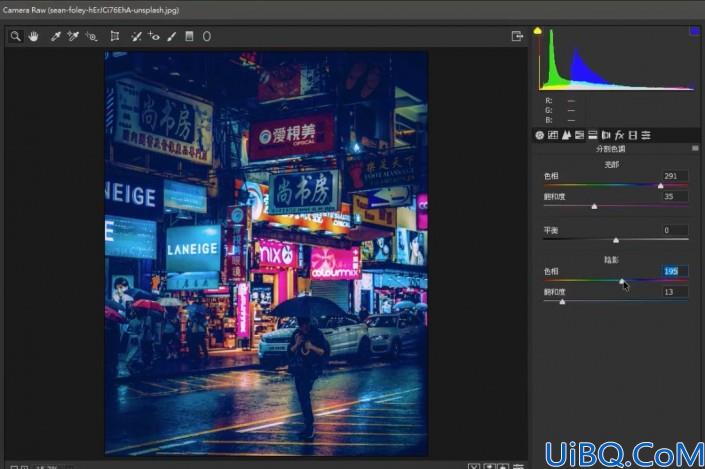Open the Detail panel tab
This screenshot has height=469, width=705.
point(566,135)
